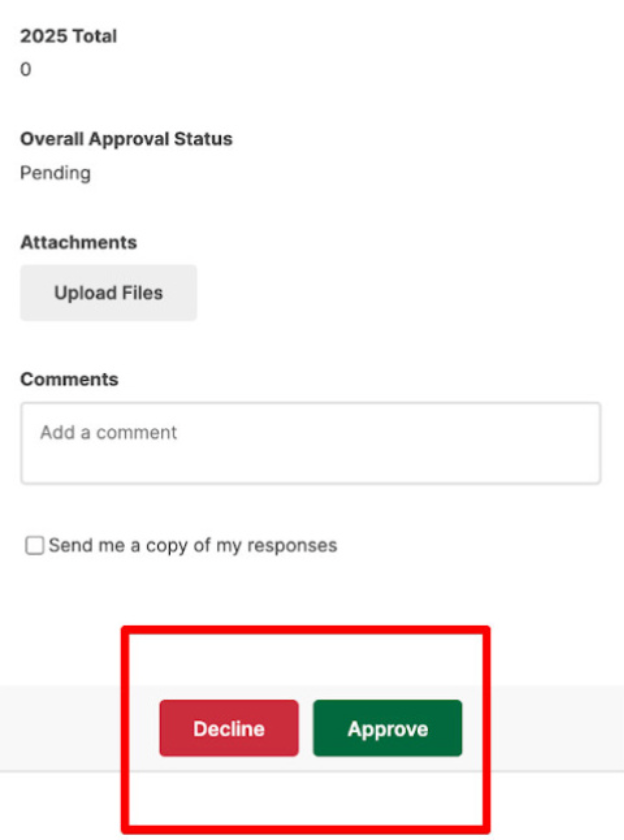The width and height of the screenshot is (624, 840).
Task: Open the Upload Files dialog
Action: 108,293
